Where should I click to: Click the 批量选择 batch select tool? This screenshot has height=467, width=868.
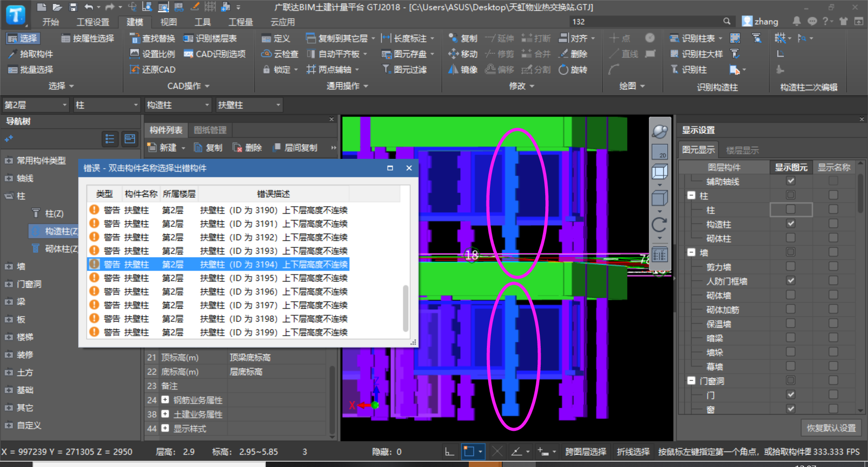coord(31,70)
